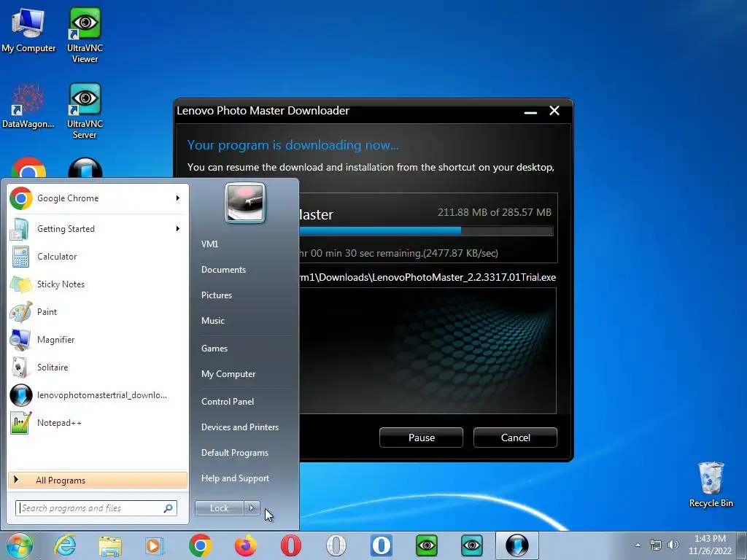Open UltraVNC Server desktop shortcut
The image size is (747, 560).
click(85, 111)
